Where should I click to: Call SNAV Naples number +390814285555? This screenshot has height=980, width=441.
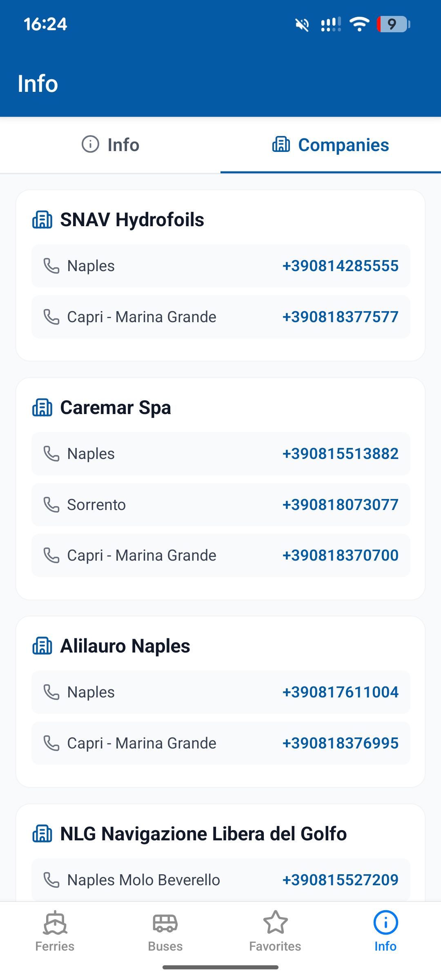(x=341, y=266)
